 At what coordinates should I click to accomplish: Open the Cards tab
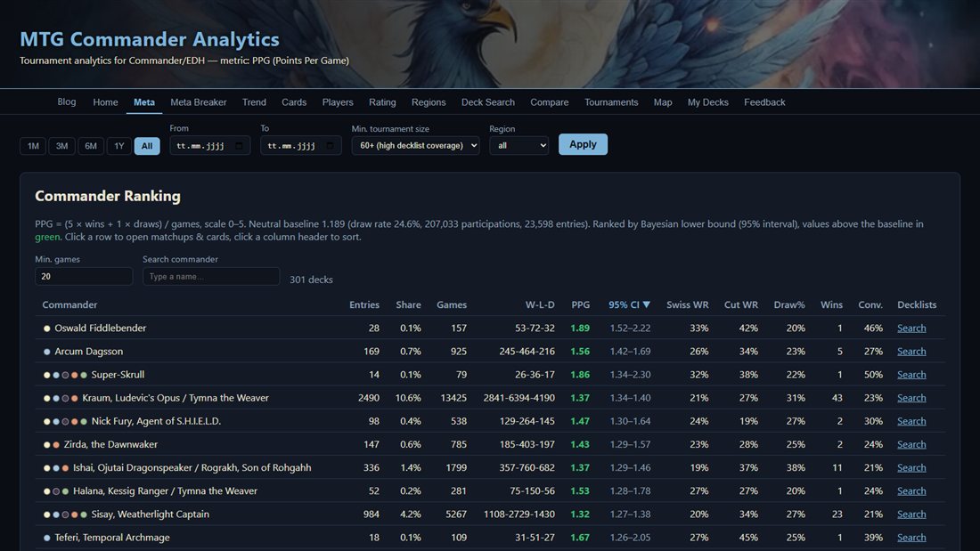294,101
